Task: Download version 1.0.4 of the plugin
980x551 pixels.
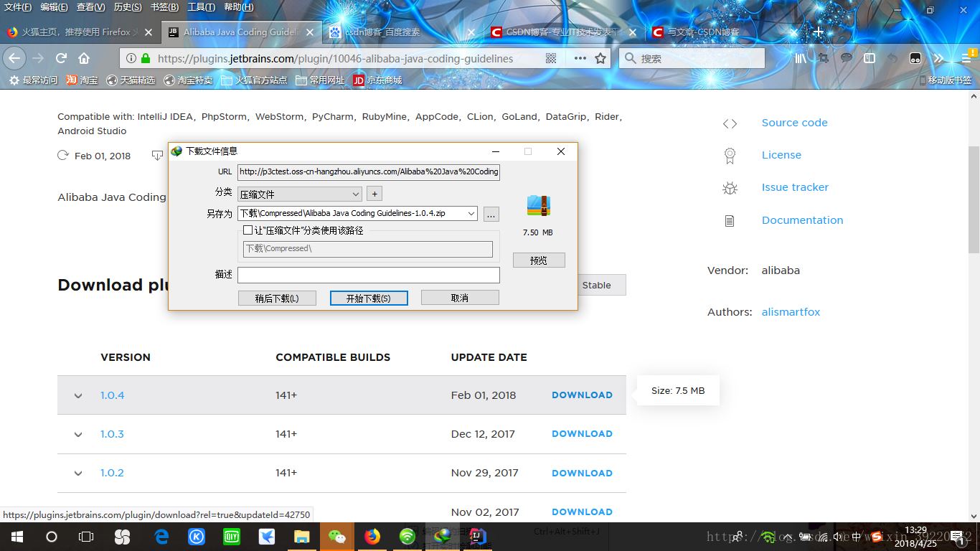Action: [x=582, y=395]
